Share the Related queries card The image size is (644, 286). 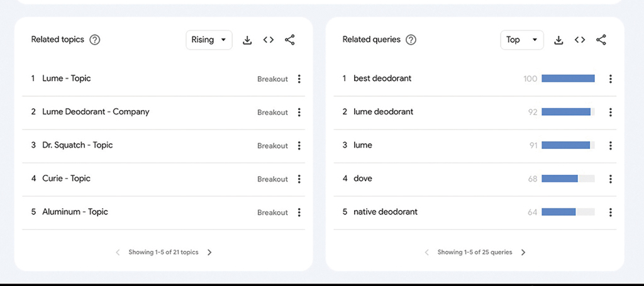pos(601,40)
